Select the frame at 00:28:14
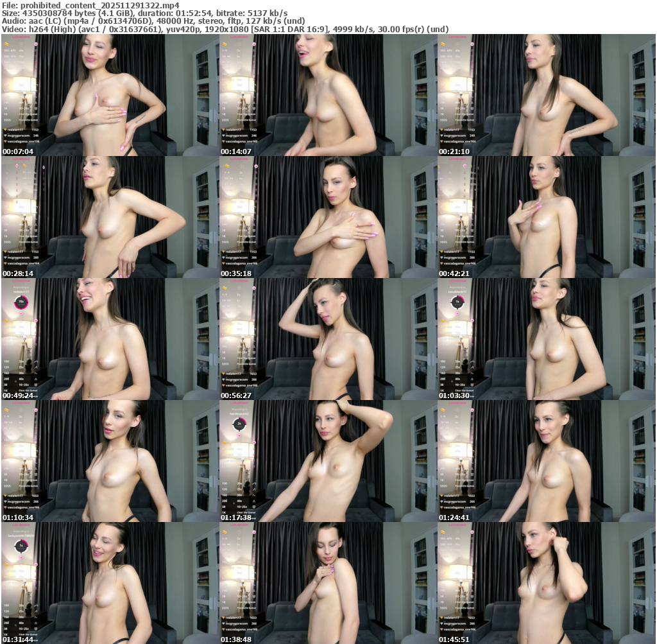The width and height of the screenshot is (657, 644). pos(110,217)
